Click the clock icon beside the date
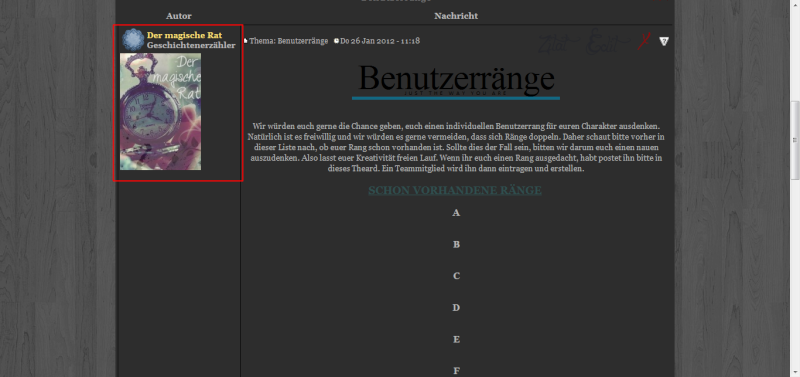This screenshot has width=800, height=377. pyautogui.click(x=336, y=41)
